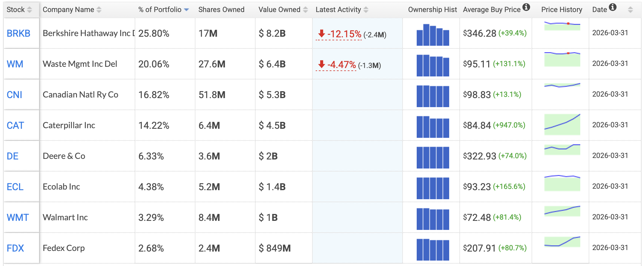View the Canadian Natl Ry price history sparkline
This screenshot has width=644, height=266.
pos(562,85)
